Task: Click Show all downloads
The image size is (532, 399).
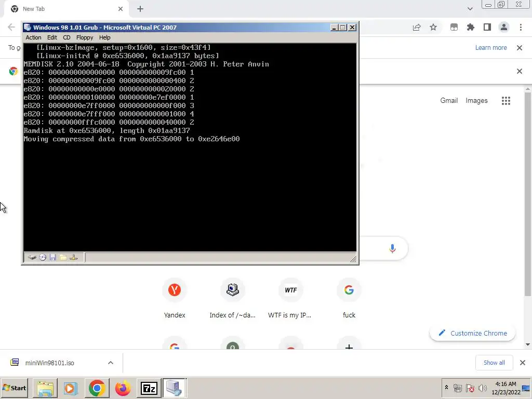Action: (494, 363)
